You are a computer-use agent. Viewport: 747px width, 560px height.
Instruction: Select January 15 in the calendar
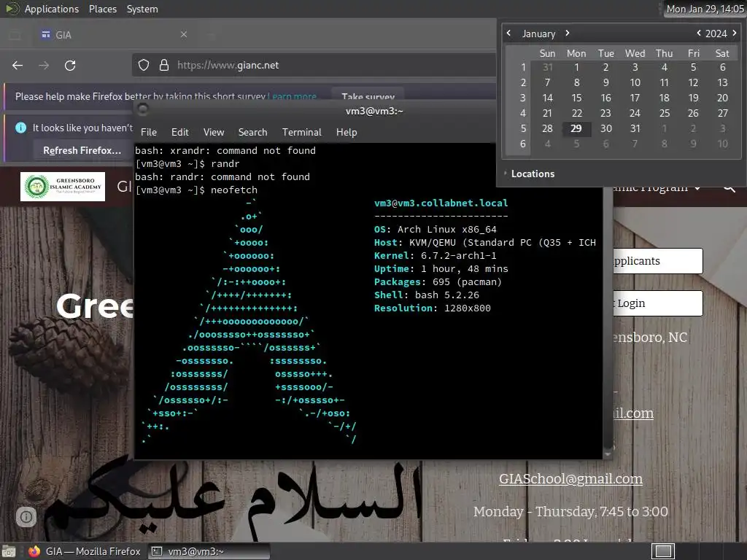click(576, 98)
